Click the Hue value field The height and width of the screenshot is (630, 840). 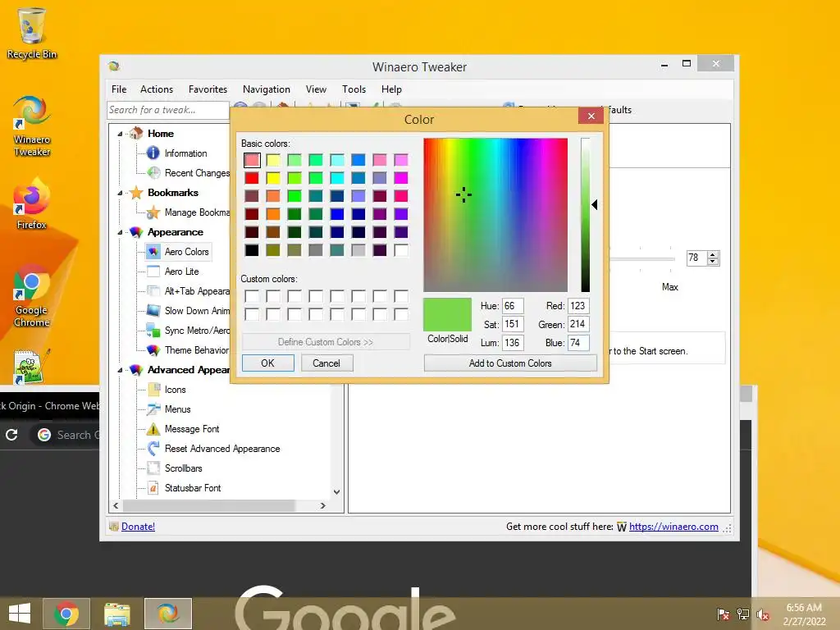coord(513,306)
